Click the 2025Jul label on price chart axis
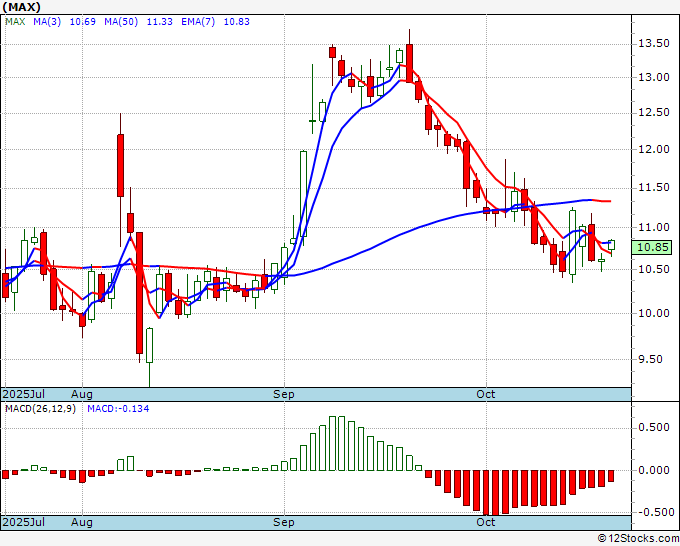The height and width of the screenshot is (546, 680). [24, 394]
